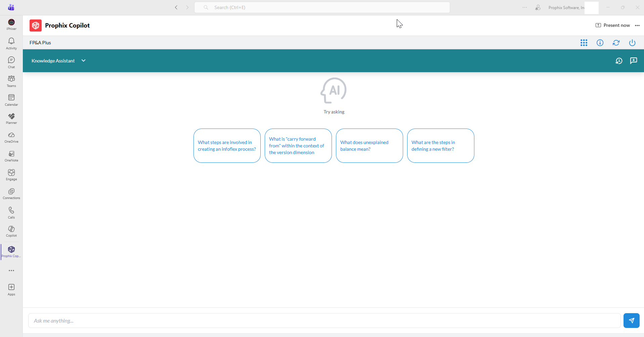Viewport: 644px width, 337px height.
Task: Click the Teams search box
Action: coord(322,7)
